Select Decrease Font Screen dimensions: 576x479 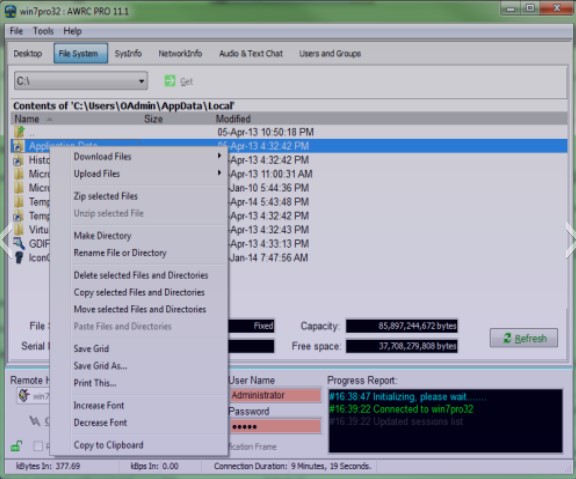pyautogui.click(x=100, y=423)
